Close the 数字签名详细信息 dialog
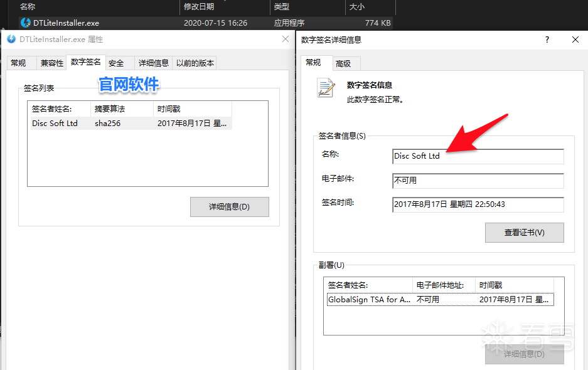 click(x=575, y=40)
